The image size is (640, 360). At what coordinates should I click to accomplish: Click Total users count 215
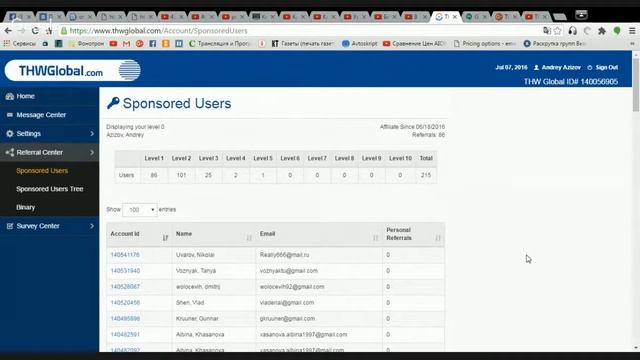pyautogui.click(x=426, y=175)
